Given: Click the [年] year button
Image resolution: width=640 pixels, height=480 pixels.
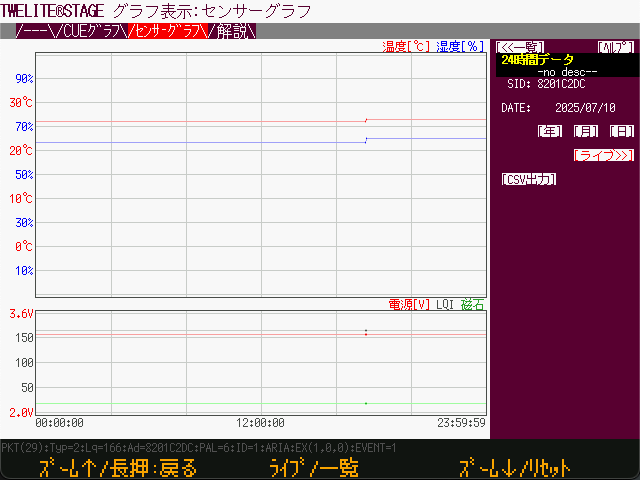Looking at the screenshot, I should [550, 131].
